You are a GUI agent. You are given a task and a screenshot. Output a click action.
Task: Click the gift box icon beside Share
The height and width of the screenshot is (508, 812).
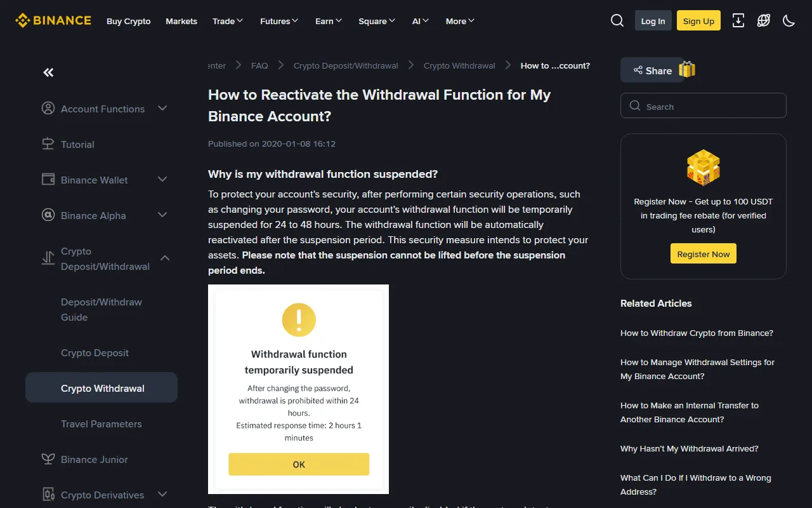(x=687, y=70)
